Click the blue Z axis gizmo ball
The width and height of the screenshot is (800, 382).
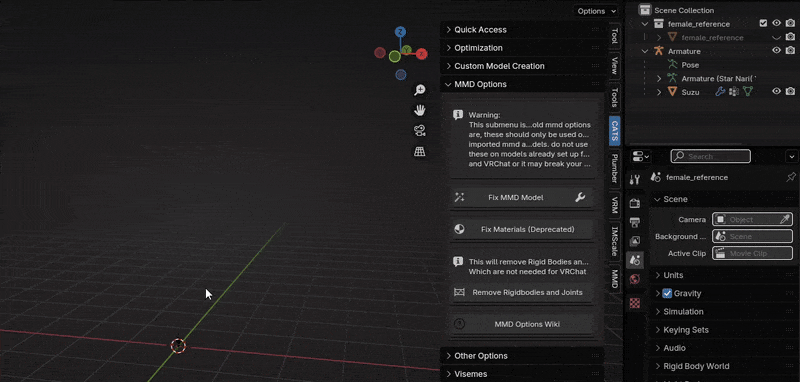click(x=401, y=32)
